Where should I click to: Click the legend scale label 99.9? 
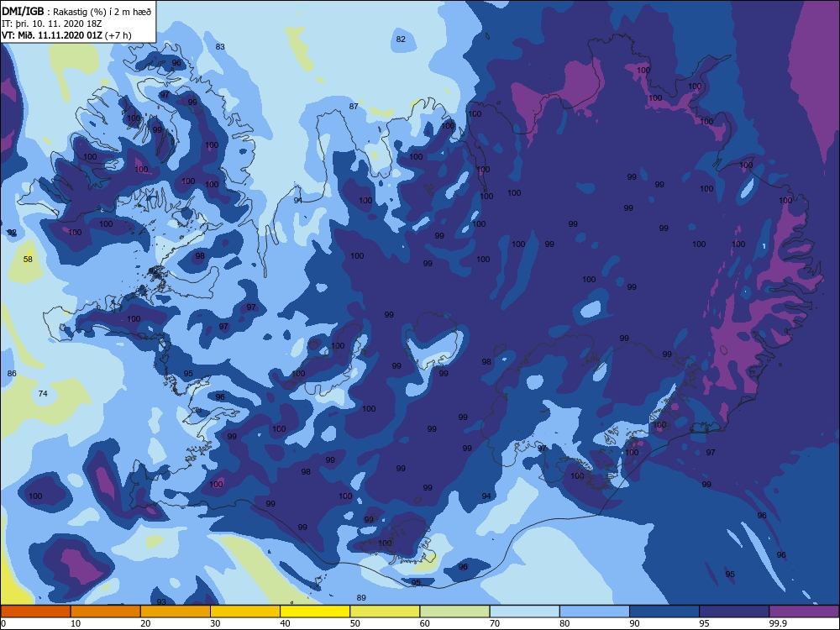pyautogui.click(x=777, y=623)
